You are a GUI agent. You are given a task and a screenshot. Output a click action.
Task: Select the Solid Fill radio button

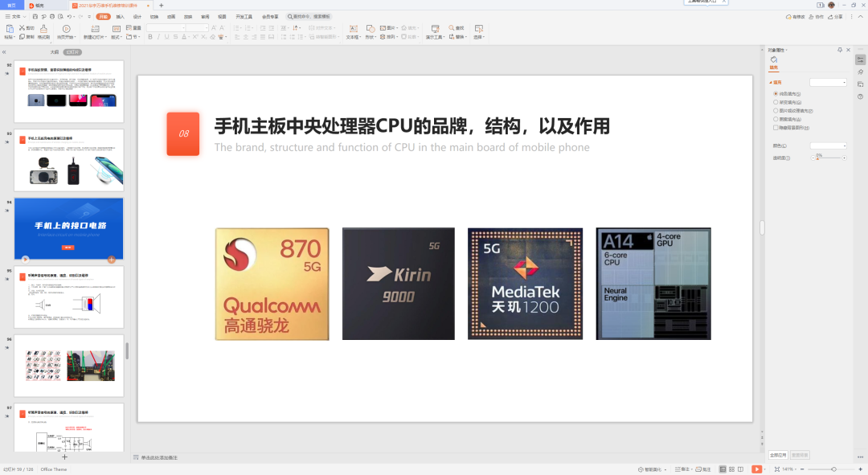tap(776, 93)
